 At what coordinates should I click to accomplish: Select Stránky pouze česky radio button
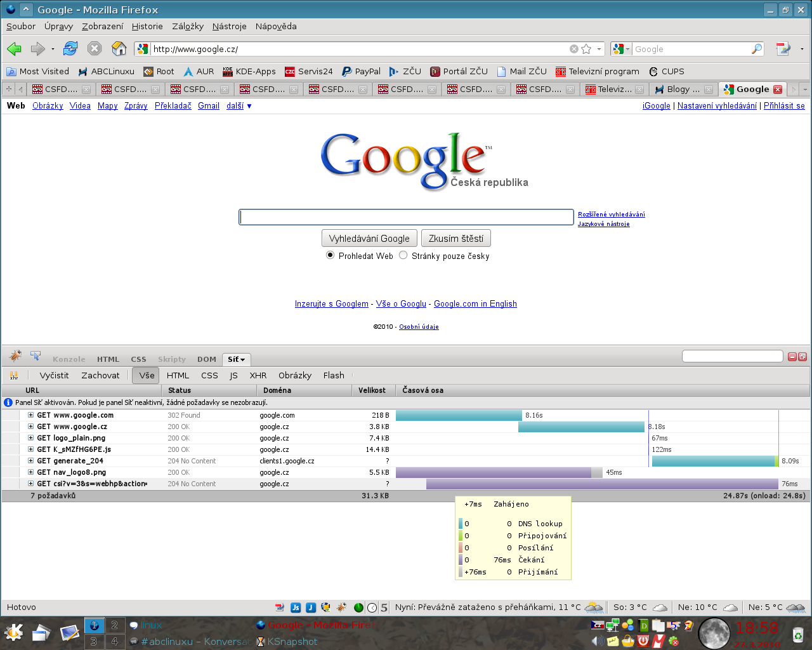403,255
